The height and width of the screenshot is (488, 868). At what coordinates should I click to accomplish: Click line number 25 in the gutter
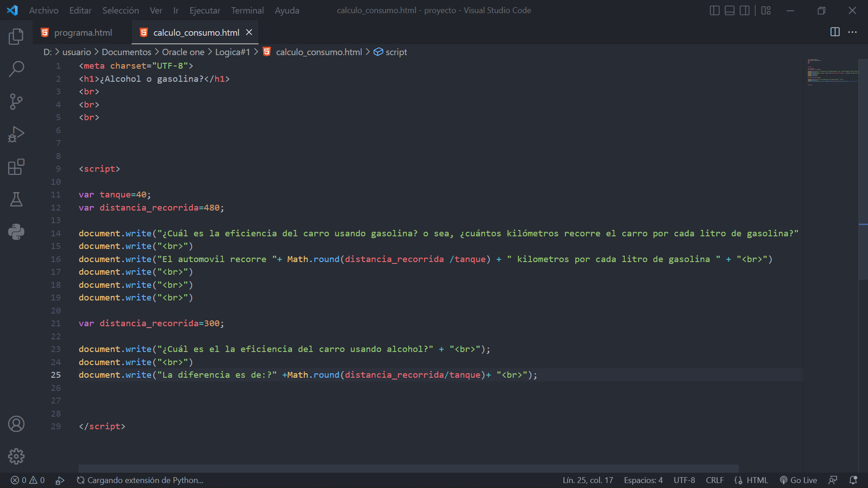click(x=56, y=375)
